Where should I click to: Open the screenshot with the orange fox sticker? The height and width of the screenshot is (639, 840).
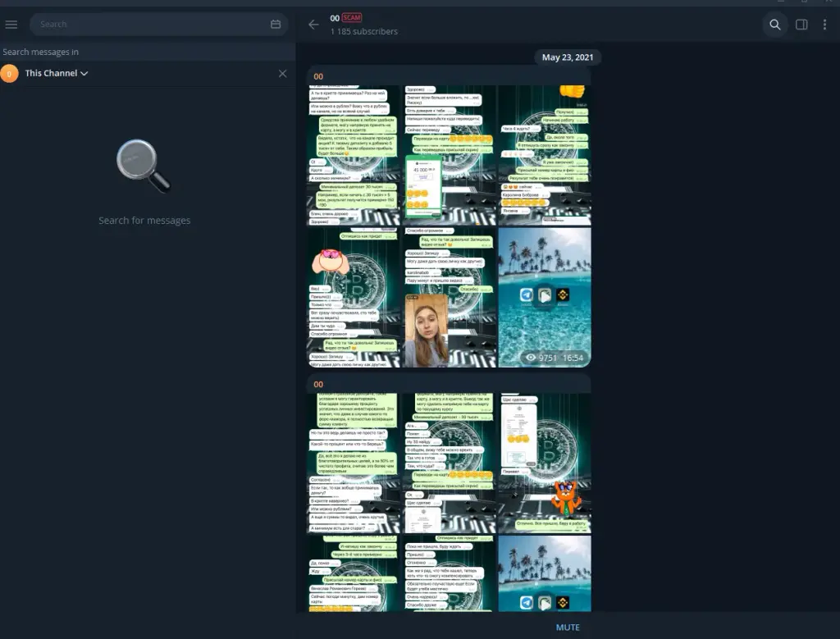click(x=545, y=463)
